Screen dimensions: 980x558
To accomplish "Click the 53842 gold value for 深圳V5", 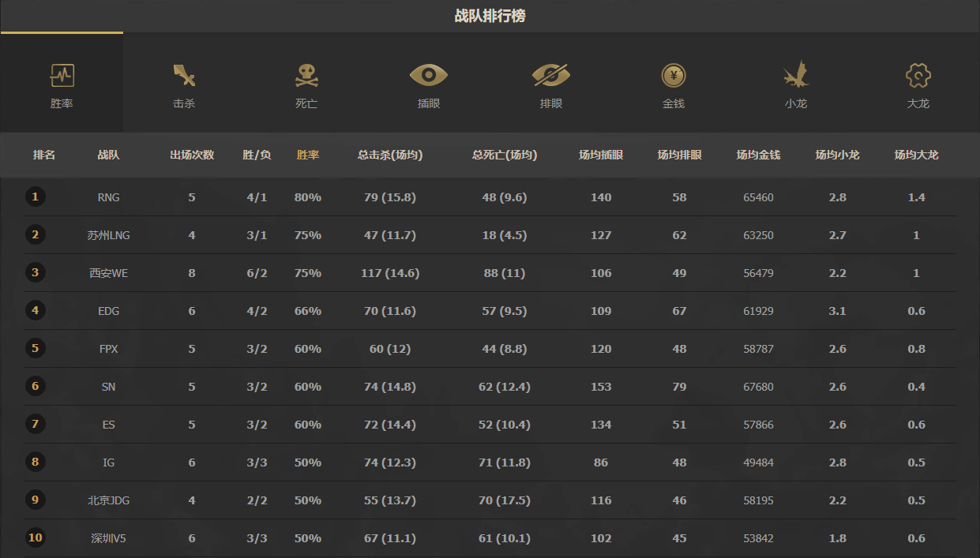I will click(759, 538).
